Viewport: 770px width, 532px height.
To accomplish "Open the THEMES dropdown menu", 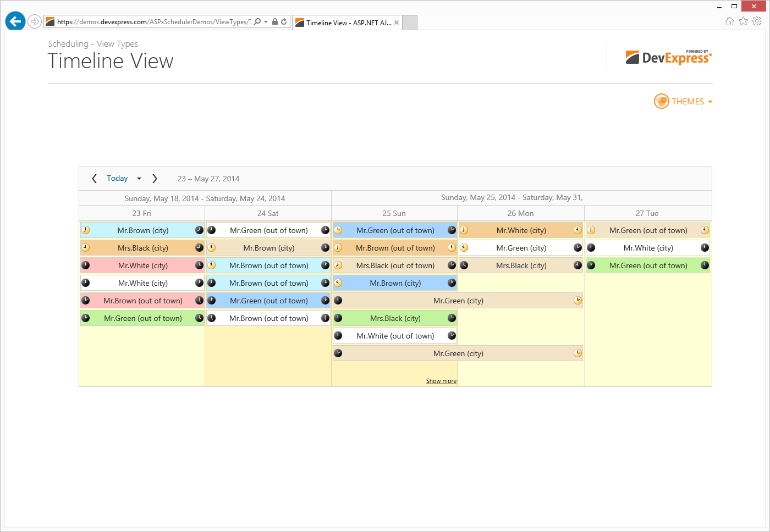I will (x=683, y=102).
